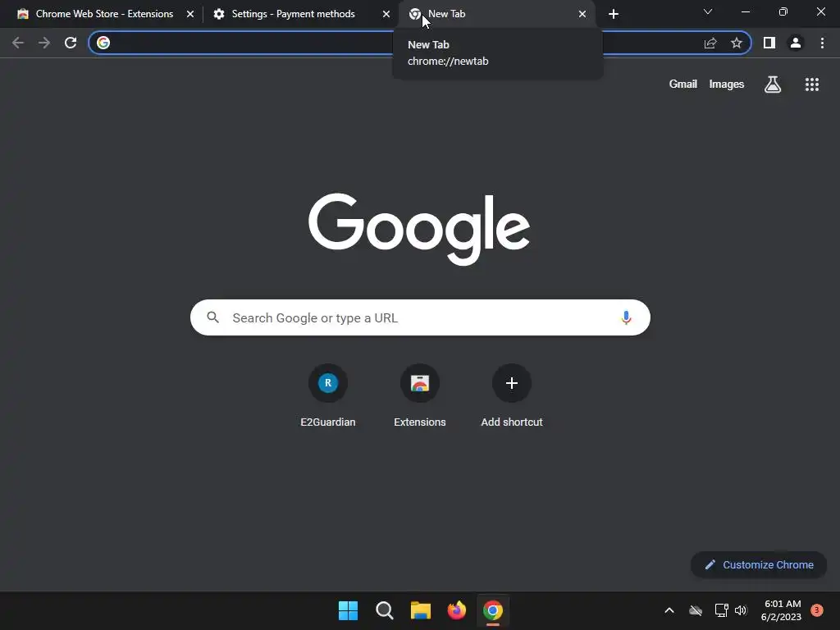840x630 pixels.
Task: Click the magnifier icon in search box
Action: [212, 317]
